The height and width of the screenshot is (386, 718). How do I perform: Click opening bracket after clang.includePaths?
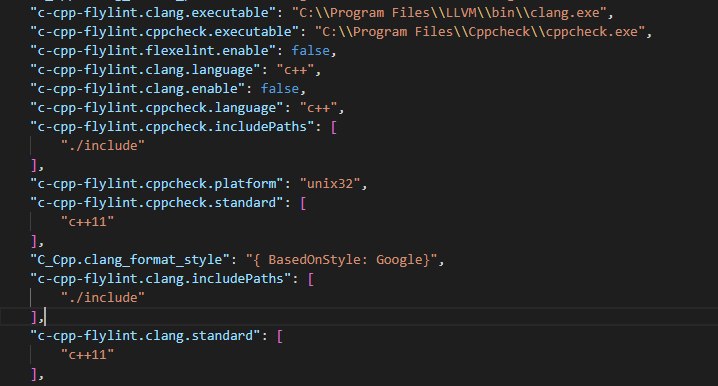(310, 279)
